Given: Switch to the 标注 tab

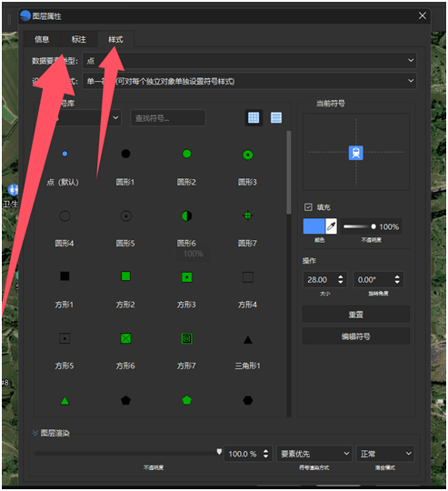Looking at the screenshot, I should [x=78, y=39].
